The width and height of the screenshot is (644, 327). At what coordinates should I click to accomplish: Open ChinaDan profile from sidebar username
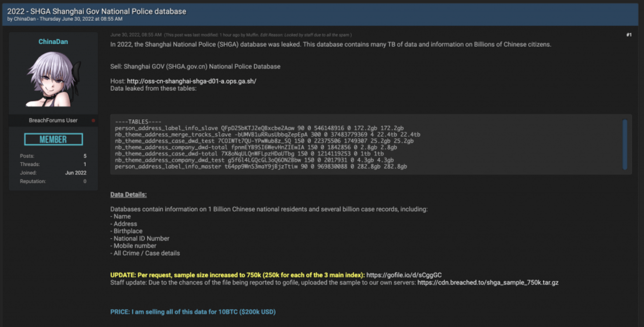click(53, 42)
